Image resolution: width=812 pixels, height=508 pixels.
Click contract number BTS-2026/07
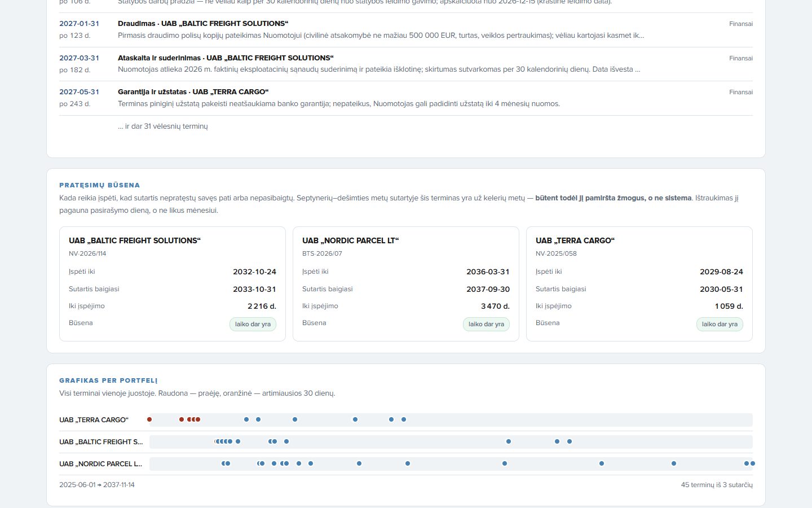pos(322,254)
